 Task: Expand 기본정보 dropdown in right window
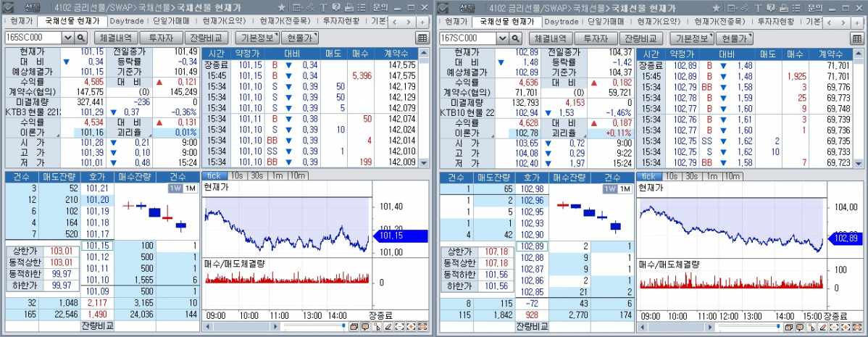click(x=691, y=38)
